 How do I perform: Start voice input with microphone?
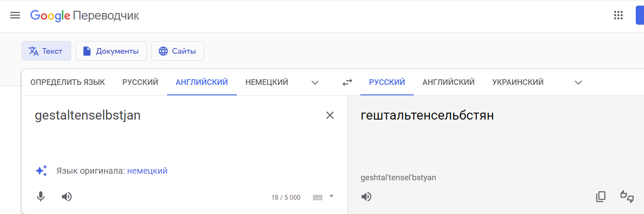(x=41, y=197)
